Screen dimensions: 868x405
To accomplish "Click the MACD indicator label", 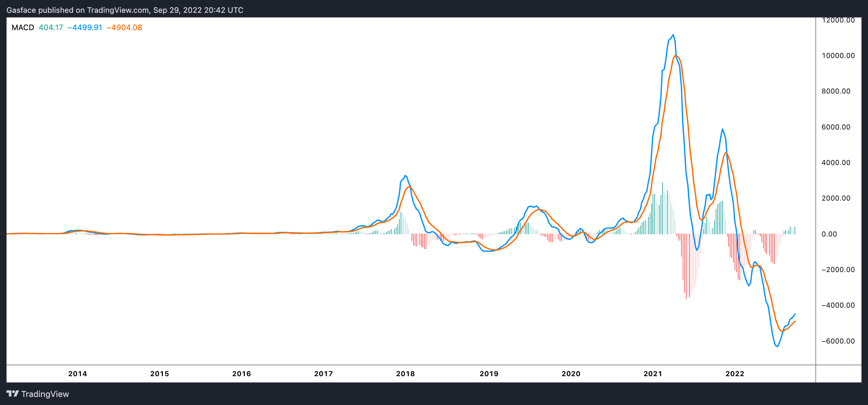I will [22, 28].
